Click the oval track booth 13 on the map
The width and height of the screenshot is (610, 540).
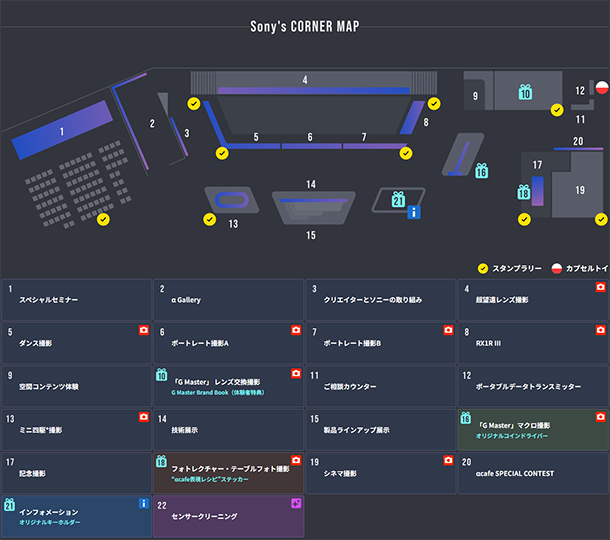click(x=233, y=198)
